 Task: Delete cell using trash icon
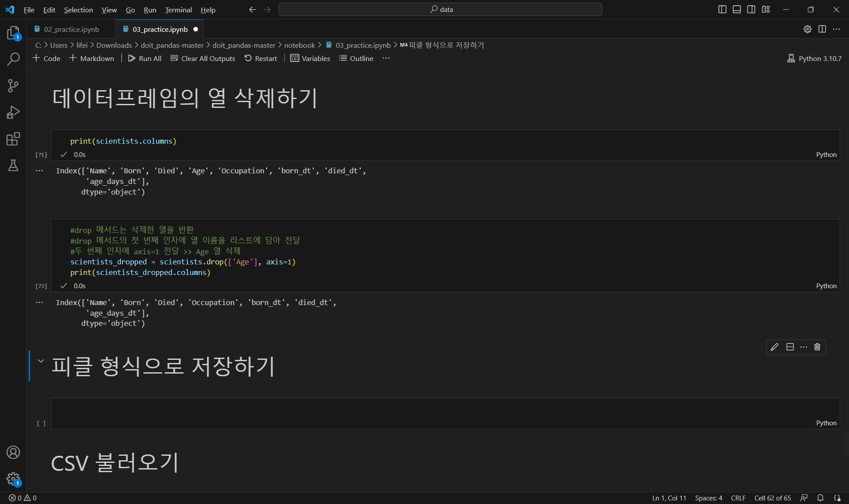(x=817, y=347)
